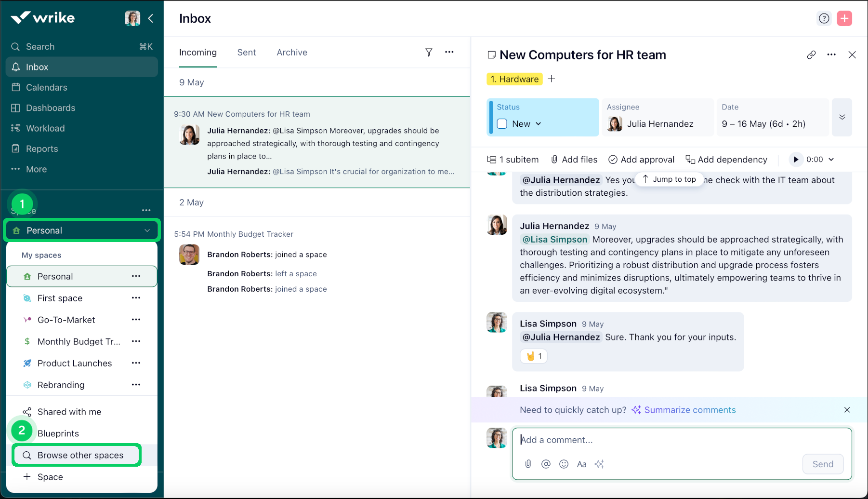
Task: Open the help question mark icon
Action: [824, 18]
